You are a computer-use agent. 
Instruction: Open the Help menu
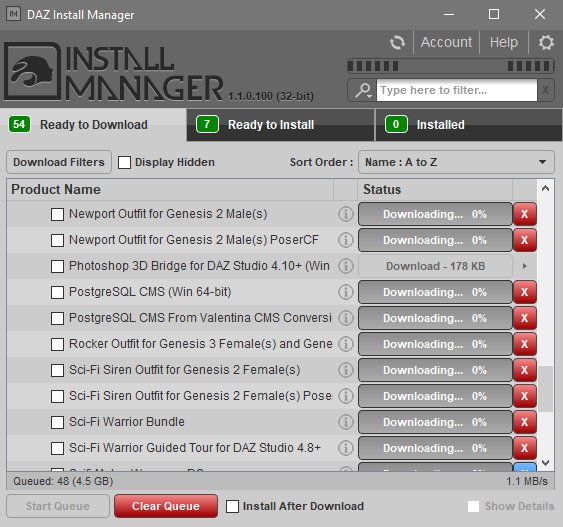coord(504,42)
